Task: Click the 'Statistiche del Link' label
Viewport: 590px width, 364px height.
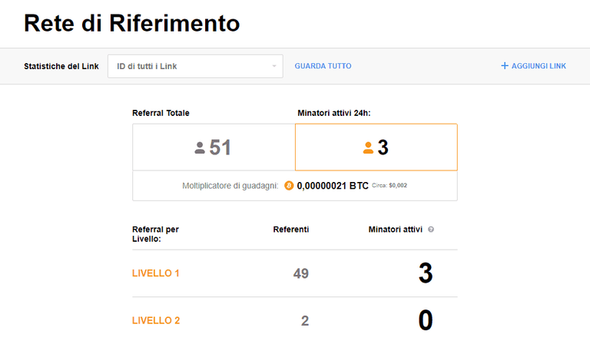Action: pyautogui.click(x=61, y=66)
